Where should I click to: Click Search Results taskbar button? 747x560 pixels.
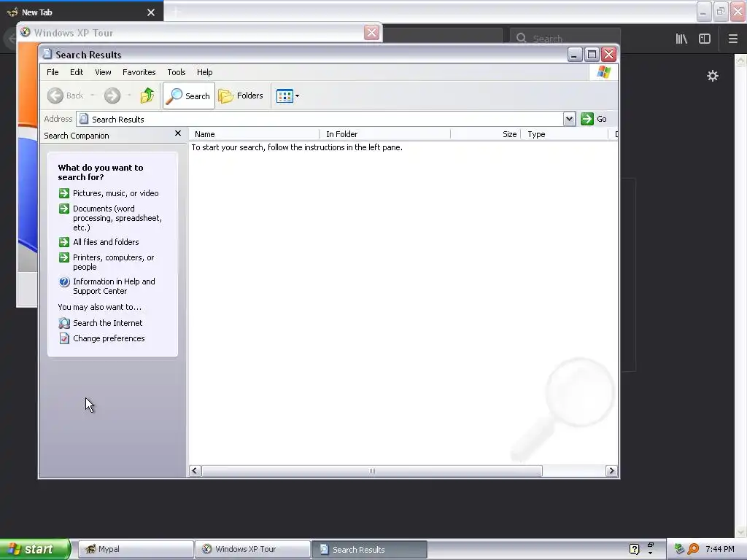point(369,549)
